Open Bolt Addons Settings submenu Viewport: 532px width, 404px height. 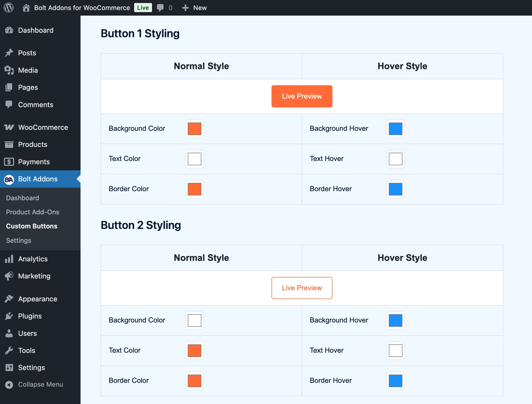19,240
